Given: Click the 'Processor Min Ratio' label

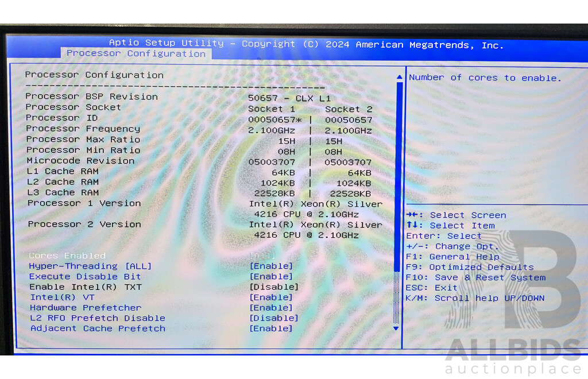Looking at the screenshot, I should 83,150.
